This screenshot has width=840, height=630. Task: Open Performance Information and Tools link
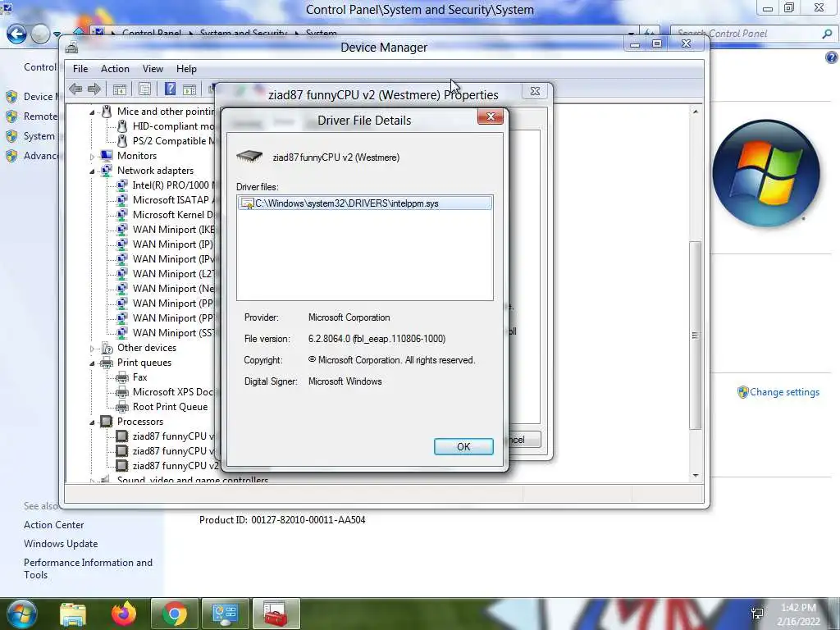pyautogui.click(x=88, y=568)
